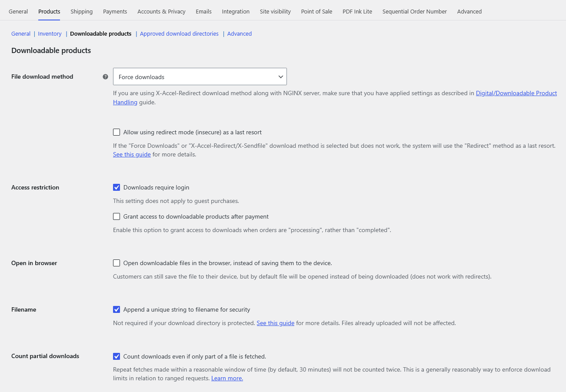This screenshot has width=566, height=392.
Task: Enable Open downloadable files in the browser
Action: tap(117, 263)
